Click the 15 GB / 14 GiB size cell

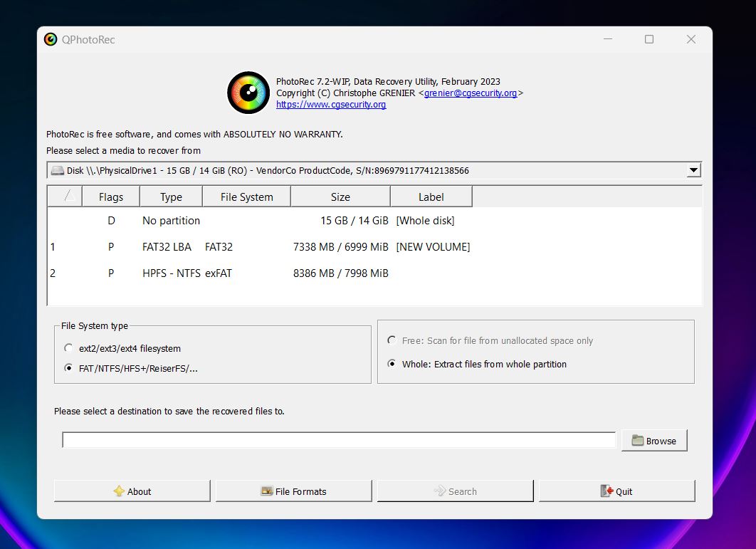point(355,221)
